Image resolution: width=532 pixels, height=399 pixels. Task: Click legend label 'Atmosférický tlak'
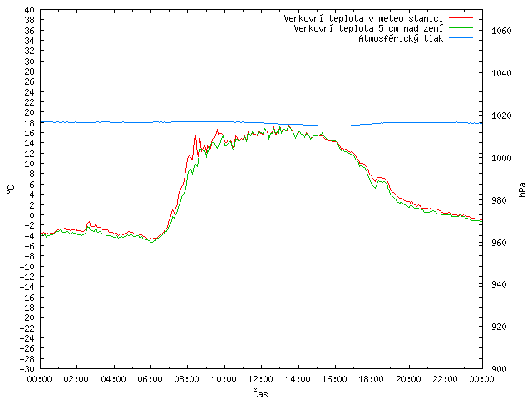401,38
